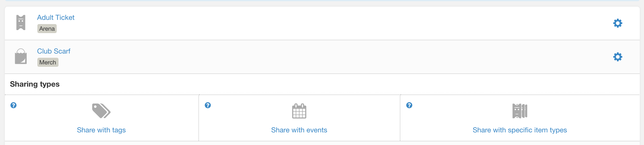
Task: Click empty space in the Adult Ticket row
Action: coord(332,23)
